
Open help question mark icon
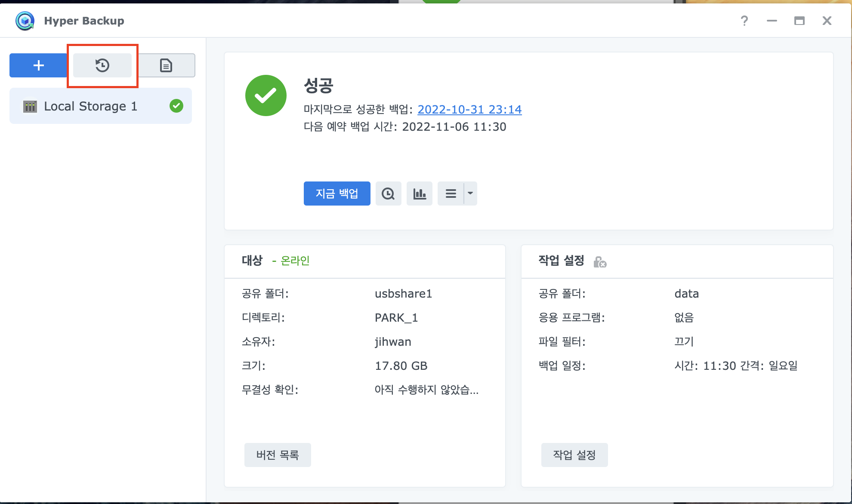pyautogui.click(x=744, y=21)
